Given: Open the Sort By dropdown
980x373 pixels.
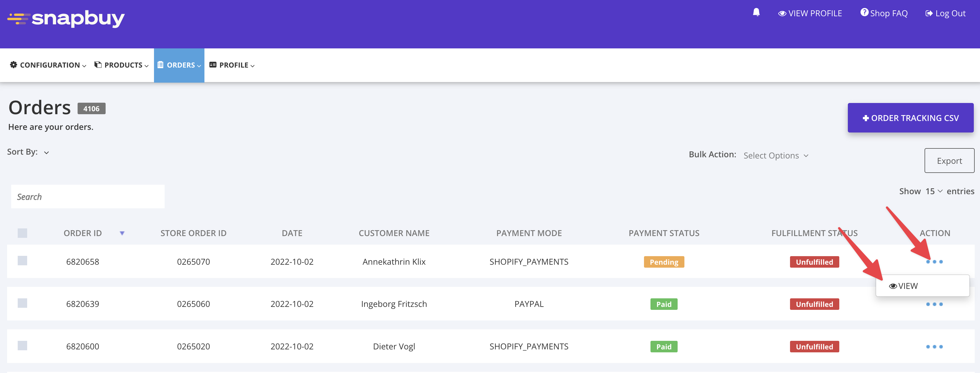Looking at the screenshot, I should pyautogui.click(x=46, y=153).
